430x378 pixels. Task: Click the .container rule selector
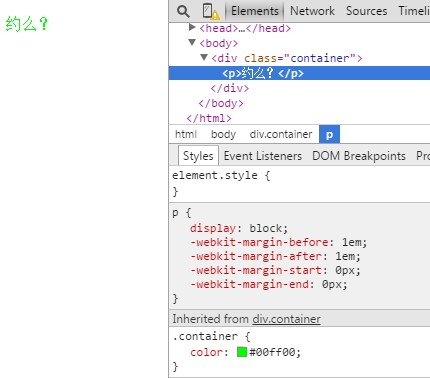pos(205,336)
